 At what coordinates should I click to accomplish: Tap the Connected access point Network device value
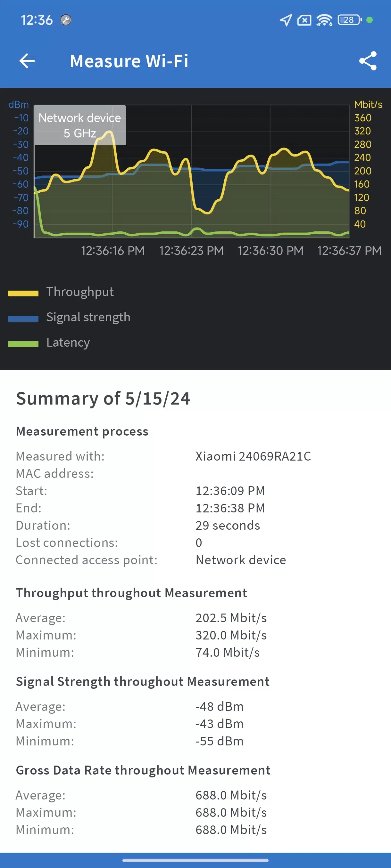pyautogui.click(x=241, y=560)
